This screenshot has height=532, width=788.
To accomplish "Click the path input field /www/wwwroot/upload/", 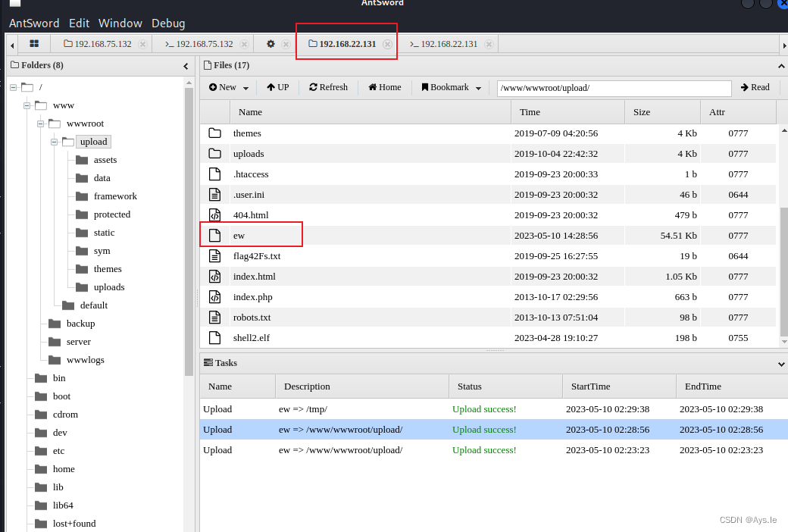I will (x=614, y=88).
